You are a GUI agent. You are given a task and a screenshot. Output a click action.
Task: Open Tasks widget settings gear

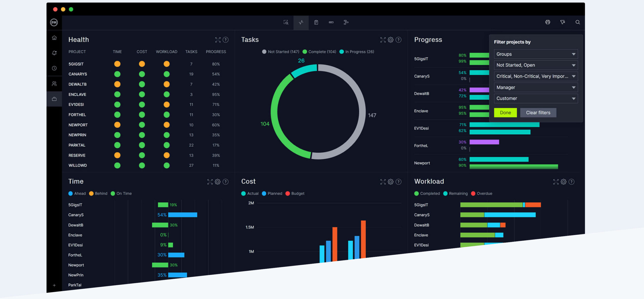coord(390,40)
